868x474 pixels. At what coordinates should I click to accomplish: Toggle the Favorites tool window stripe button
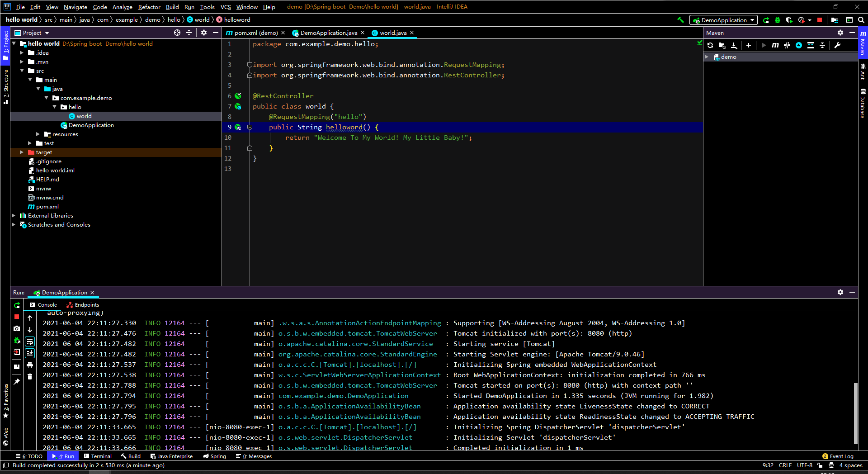pos(5,401)
